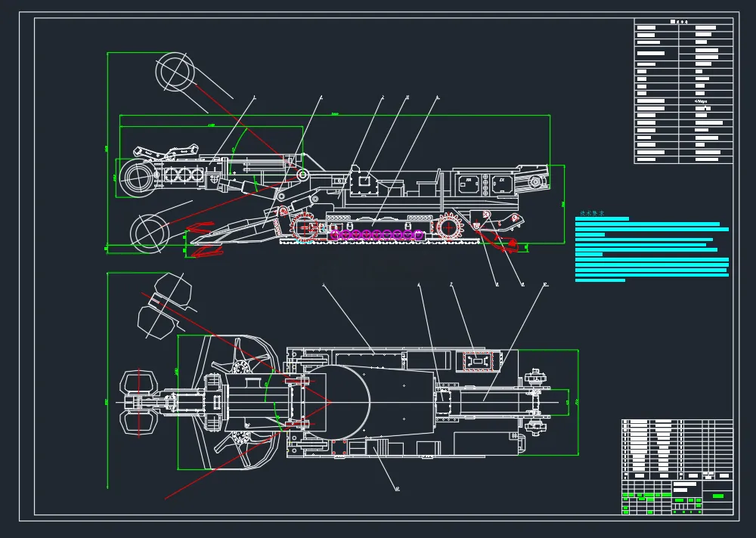Click the parts list table above title block
The image size is (756, 538).
[x=677, y=450]
